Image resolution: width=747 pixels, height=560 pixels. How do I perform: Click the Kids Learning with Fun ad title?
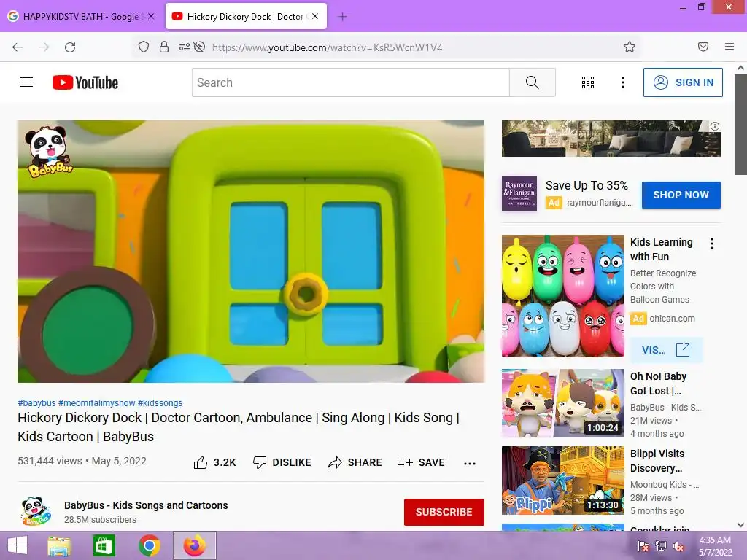click(x=661, y=249)
